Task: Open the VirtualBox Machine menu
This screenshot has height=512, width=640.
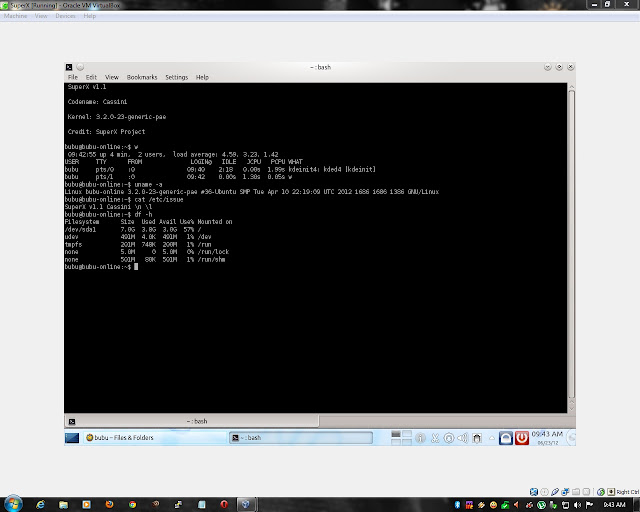Action: 16,16
